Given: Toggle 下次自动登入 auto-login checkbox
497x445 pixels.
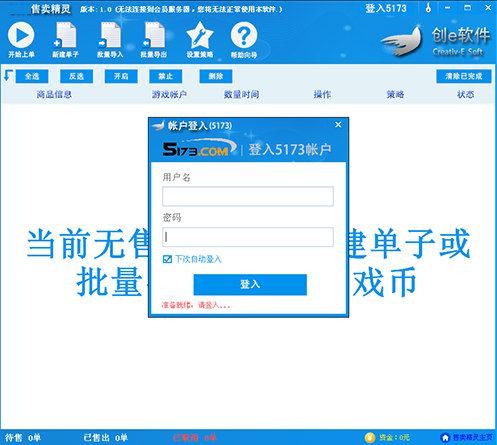Looking at the screenshot, I should 167,259.
